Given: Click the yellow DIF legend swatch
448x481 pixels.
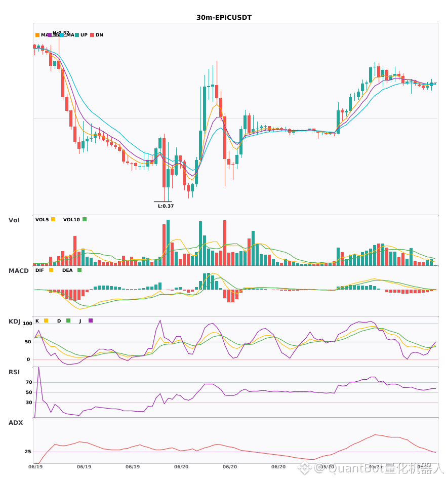Looking at the screenshot, I should 51,270.
